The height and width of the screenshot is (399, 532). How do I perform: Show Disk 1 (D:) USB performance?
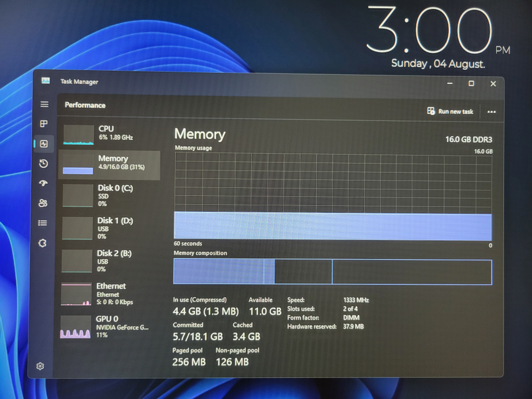[x=109, y=228]
